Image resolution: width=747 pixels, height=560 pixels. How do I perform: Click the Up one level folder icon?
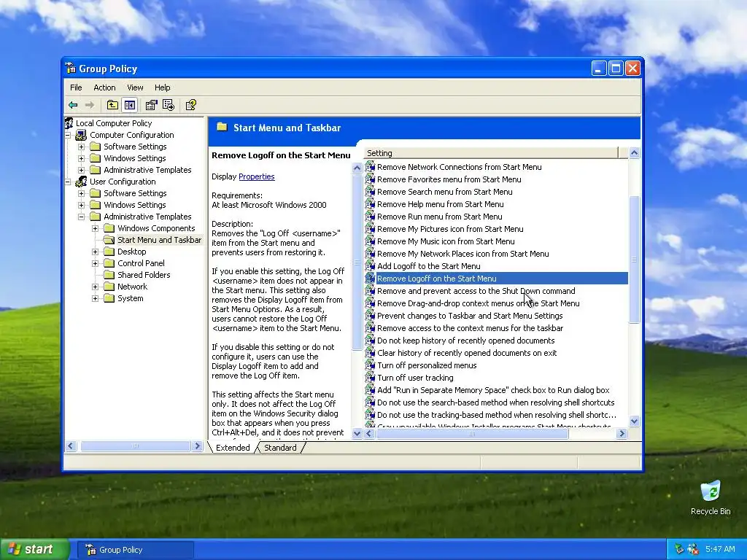coord(112,105)
